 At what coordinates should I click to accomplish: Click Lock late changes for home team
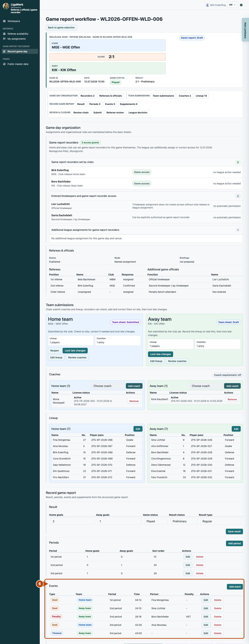click(x=75, y=351)
